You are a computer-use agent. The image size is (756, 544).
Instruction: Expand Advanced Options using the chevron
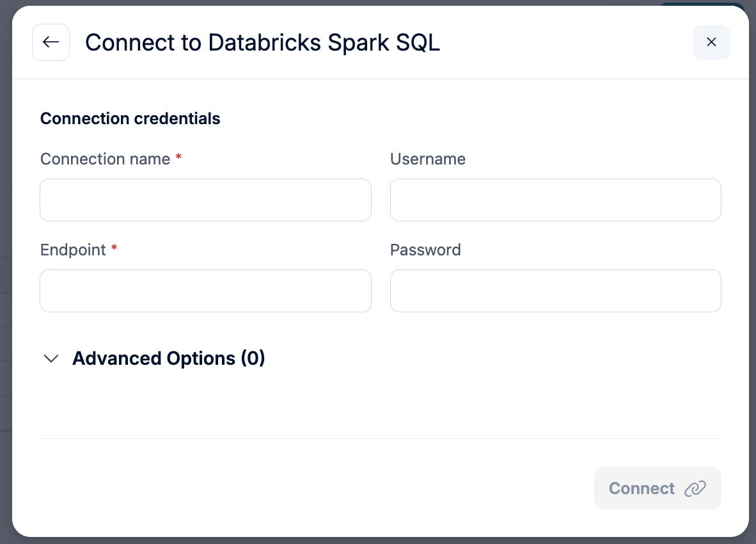(x=51, y=358)
